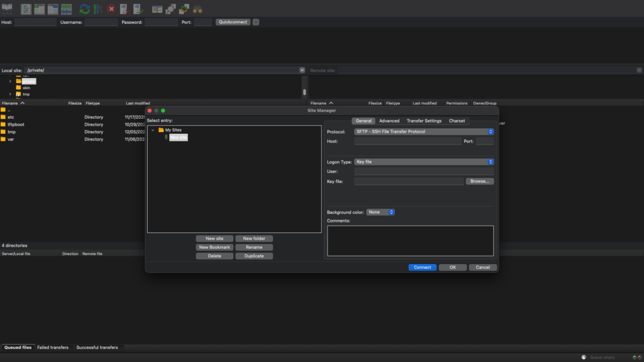This screenshot has height=362, width=644.
Task: Click the refresh file lists icon
Action: (84, 9)
